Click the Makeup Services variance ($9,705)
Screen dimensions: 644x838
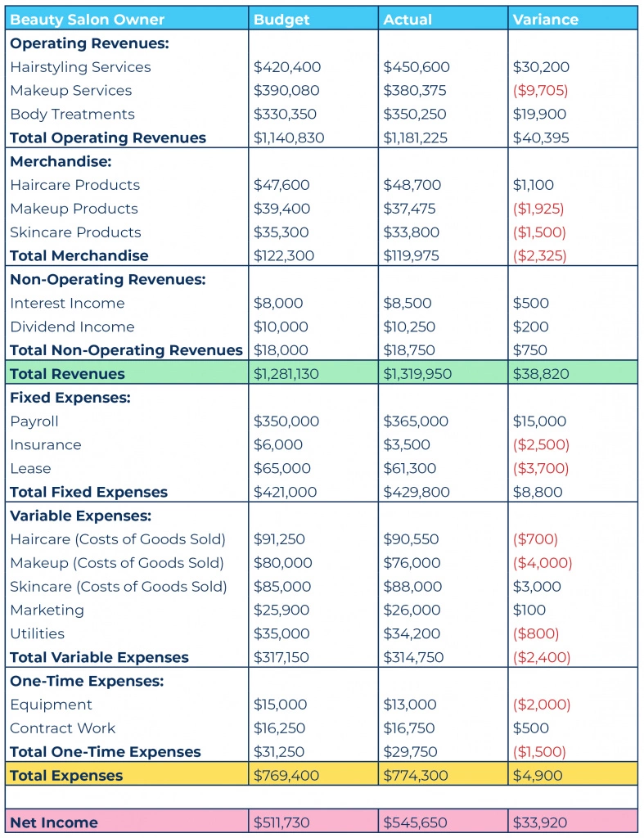point(540,90)
